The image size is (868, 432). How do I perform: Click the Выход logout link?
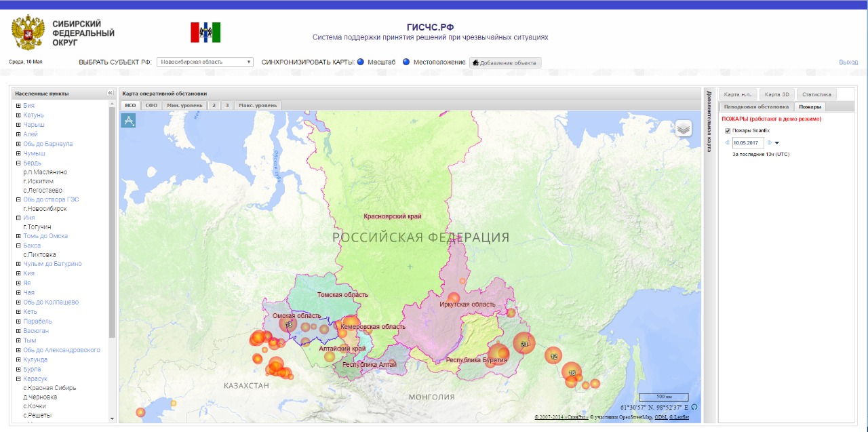(848, 62)
